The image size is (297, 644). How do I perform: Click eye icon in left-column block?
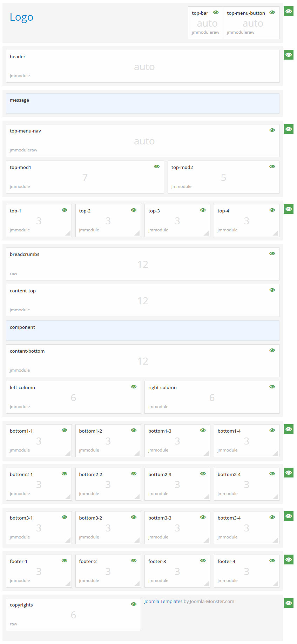(134, 387)
